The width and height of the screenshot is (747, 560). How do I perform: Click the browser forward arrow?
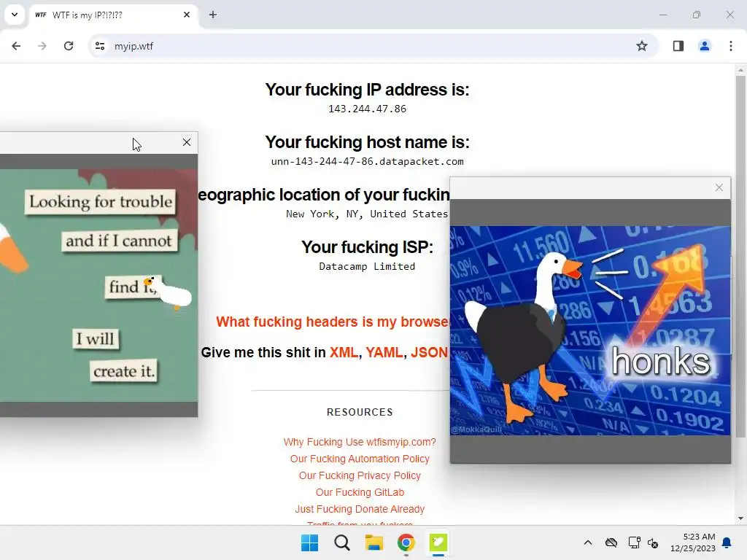tap(42, 46)
